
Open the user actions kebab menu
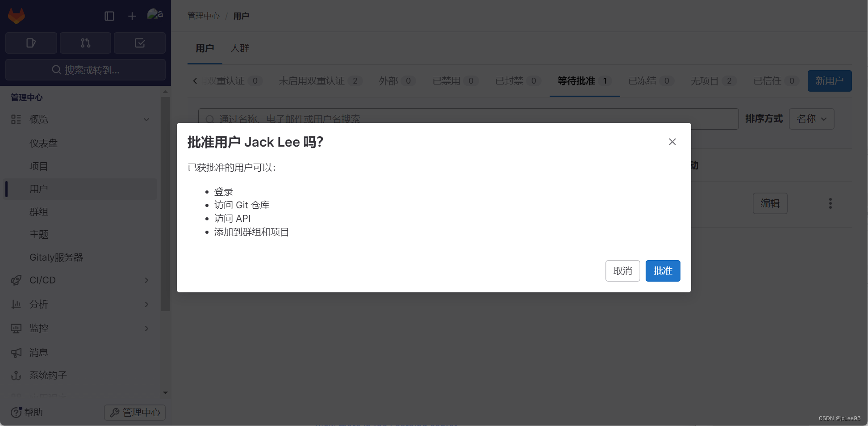(x=830, y=203)
